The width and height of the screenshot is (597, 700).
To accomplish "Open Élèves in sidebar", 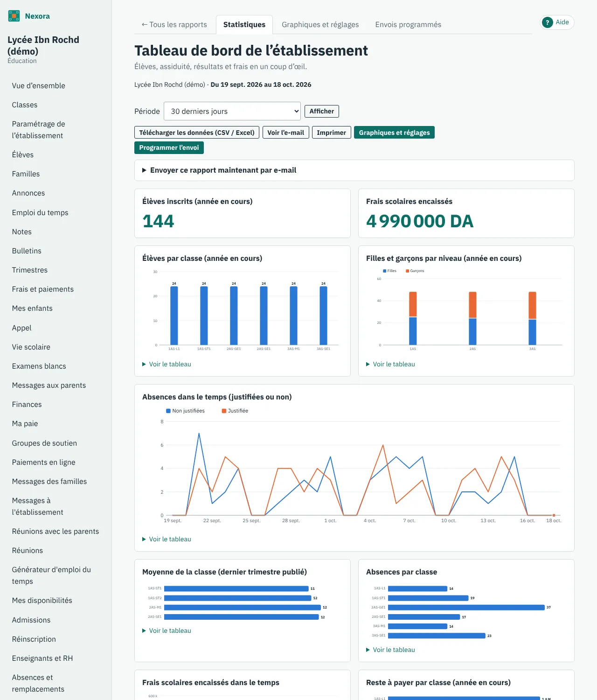I will [x=23, y=154].
